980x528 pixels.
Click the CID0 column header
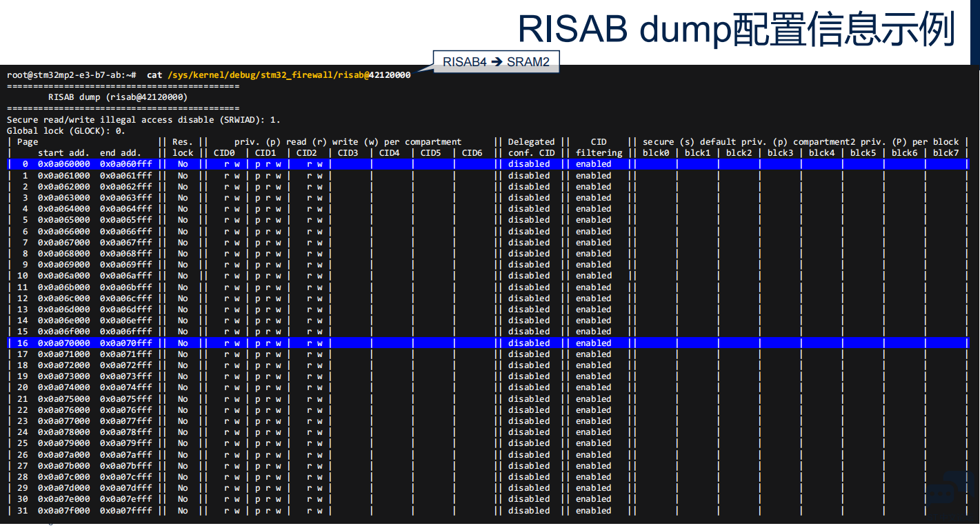224,153
